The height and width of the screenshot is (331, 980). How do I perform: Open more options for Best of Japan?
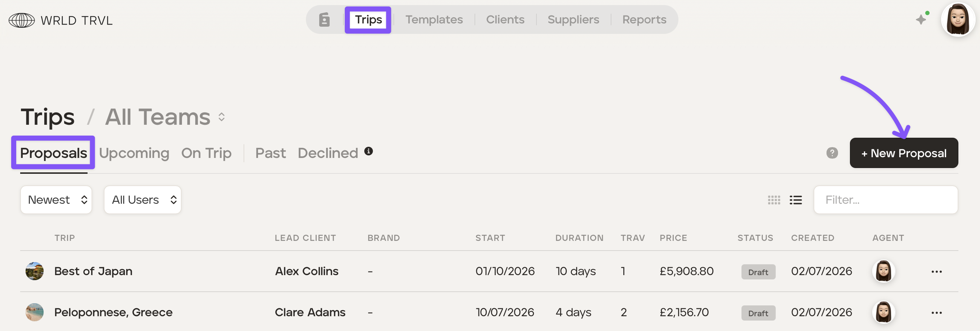[x=936, y=272]
